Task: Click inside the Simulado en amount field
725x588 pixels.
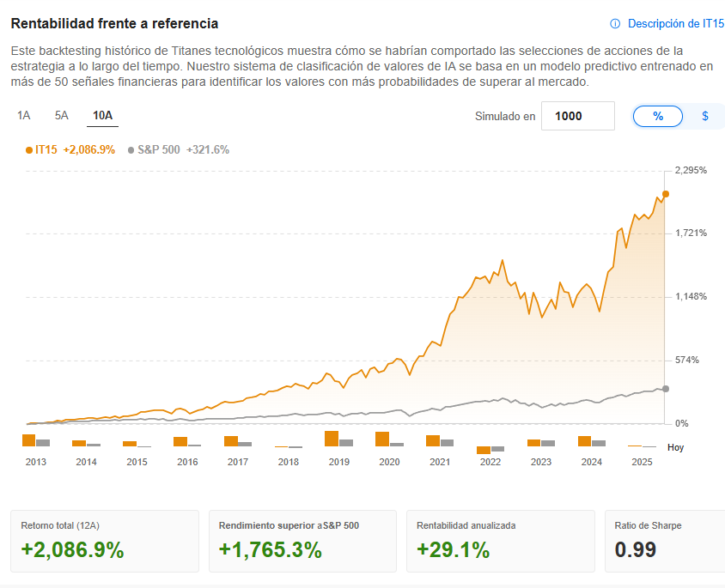Action: [577, 116]
